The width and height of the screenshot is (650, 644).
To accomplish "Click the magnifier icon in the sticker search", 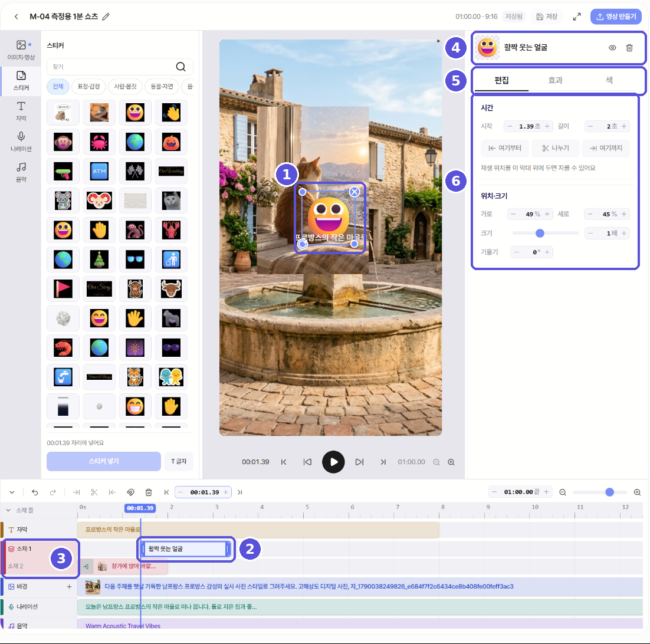I will click(180, 67).
